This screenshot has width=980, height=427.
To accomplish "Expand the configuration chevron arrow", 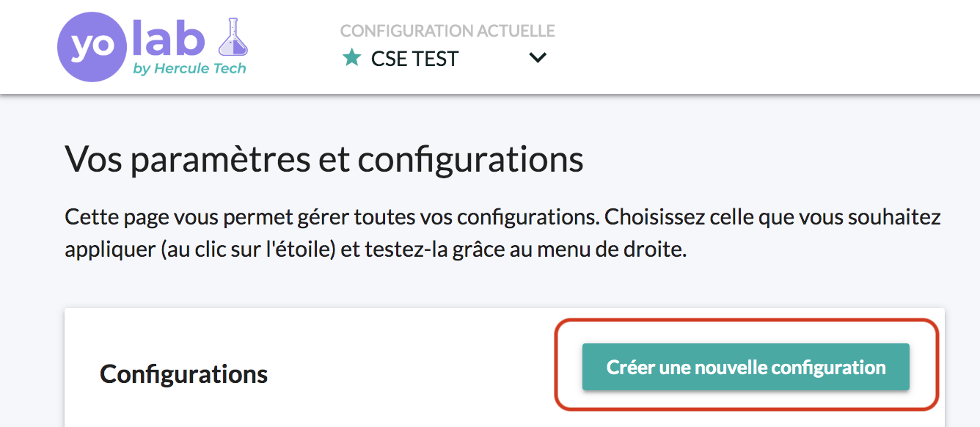I will (538, 58).
